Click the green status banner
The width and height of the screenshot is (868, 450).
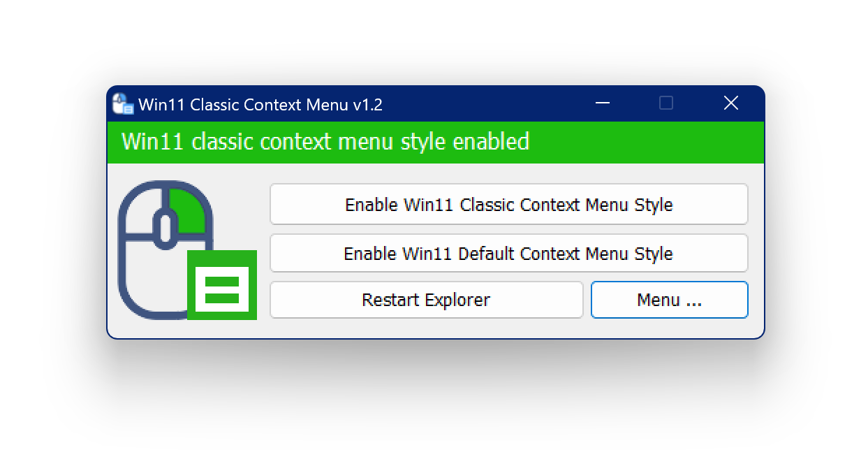(435, 142)
